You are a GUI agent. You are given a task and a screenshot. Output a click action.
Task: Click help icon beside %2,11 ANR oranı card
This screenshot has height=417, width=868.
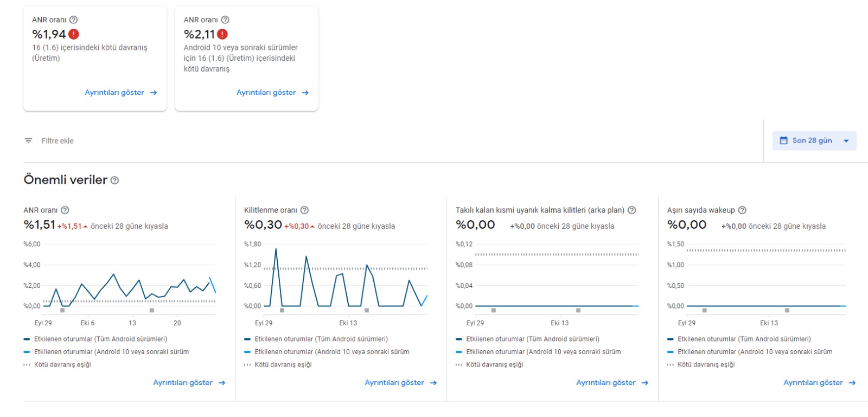click(225, 20)
